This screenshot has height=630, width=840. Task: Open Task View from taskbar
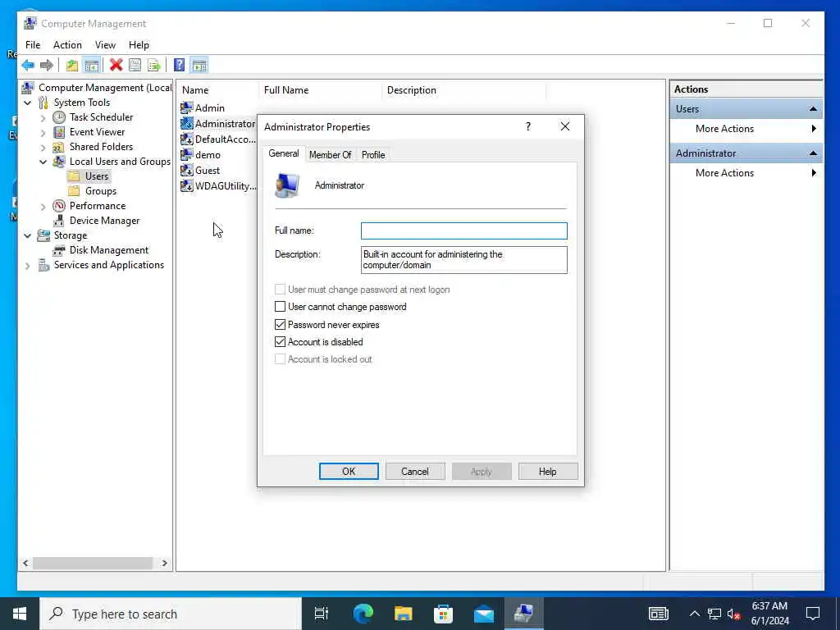click(x=322, y=614)
